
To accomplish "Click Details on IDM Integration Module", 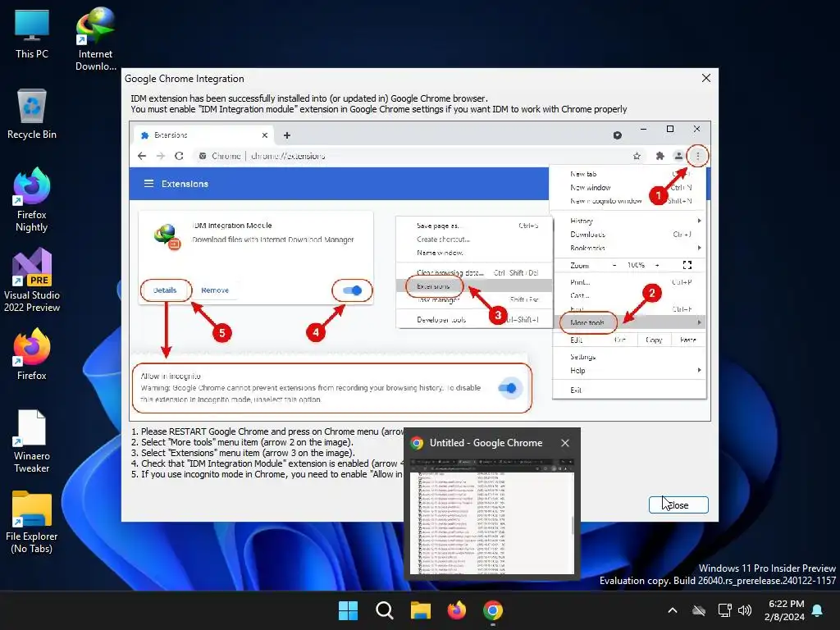I will [165, 290].
